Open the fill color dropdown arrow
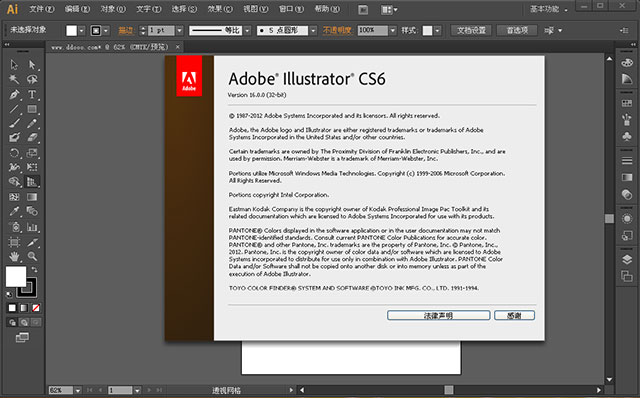The height and width of the screenshot is (398, 640). [x=82, y=30]
